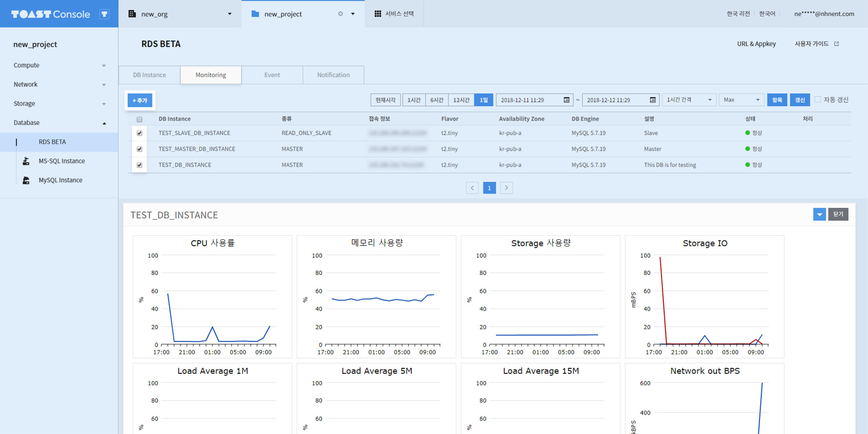Image resolution: width=868 pixels, height=434 pixels.
Task: Open the end date calendar icon
Action: (x=652, y=100)
